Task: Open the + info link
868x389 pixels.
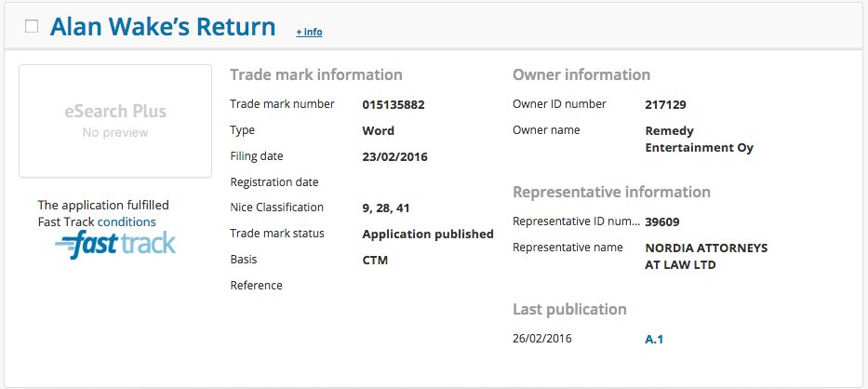Action: coord(309,33)
